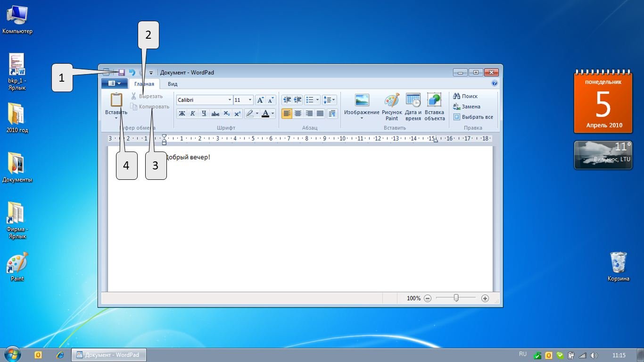
Task: Open the blue WordPad application menu button
Action: [114, 84]
